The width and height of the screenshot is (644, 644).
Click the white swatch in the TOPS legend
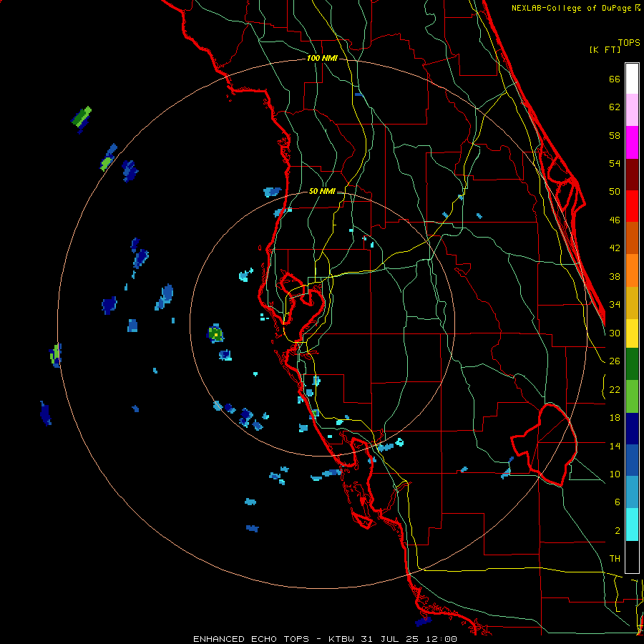click(x=632, y=79)
